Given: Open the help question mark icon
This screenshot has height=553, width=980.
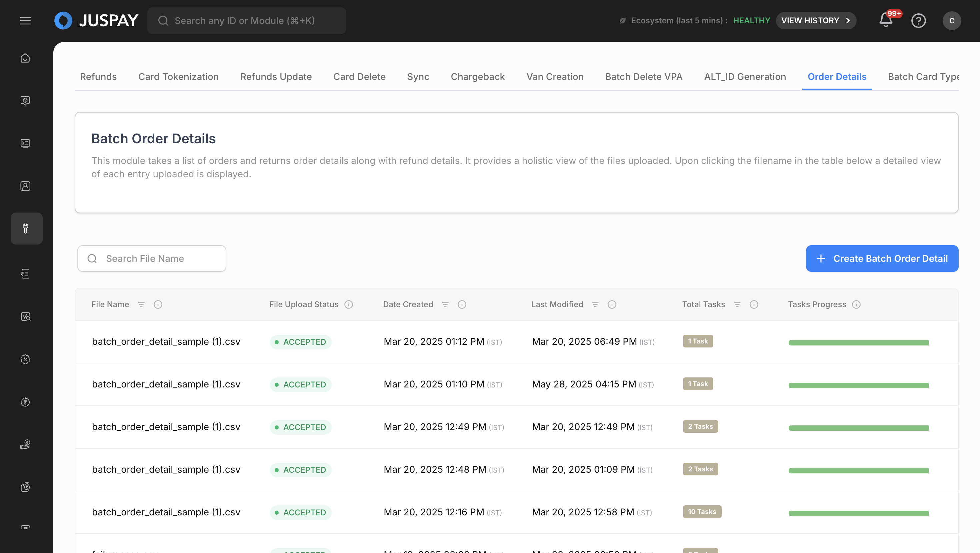Looking at the screenshot, I should click(918, 21).
